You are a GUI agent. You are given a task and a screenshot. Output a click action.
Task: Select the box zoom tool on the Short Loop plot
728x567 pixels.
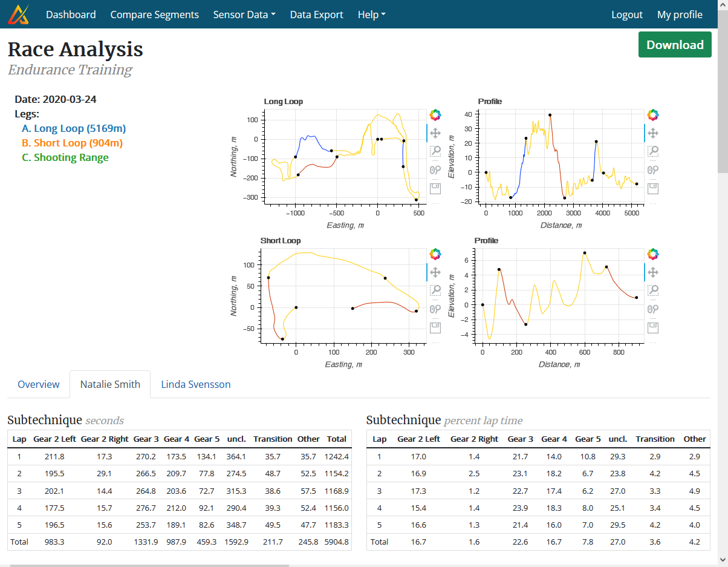point(435,290)
